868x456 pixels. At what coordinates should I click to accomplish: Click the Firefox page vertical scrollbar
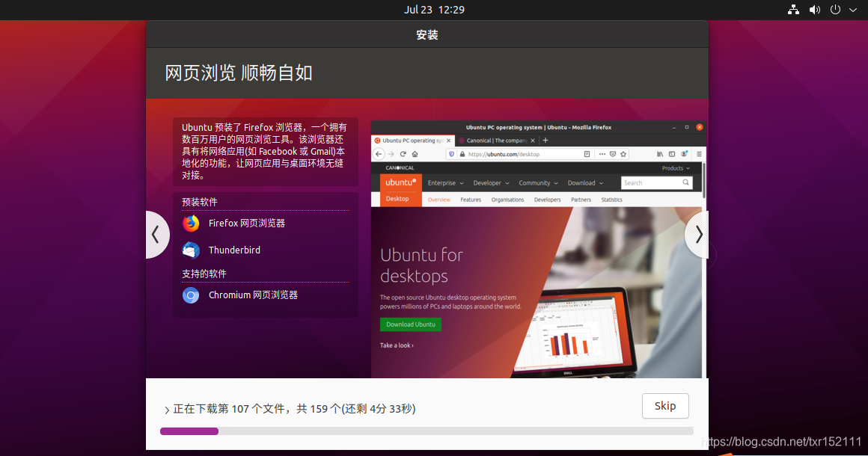click(x=704, y=180)
